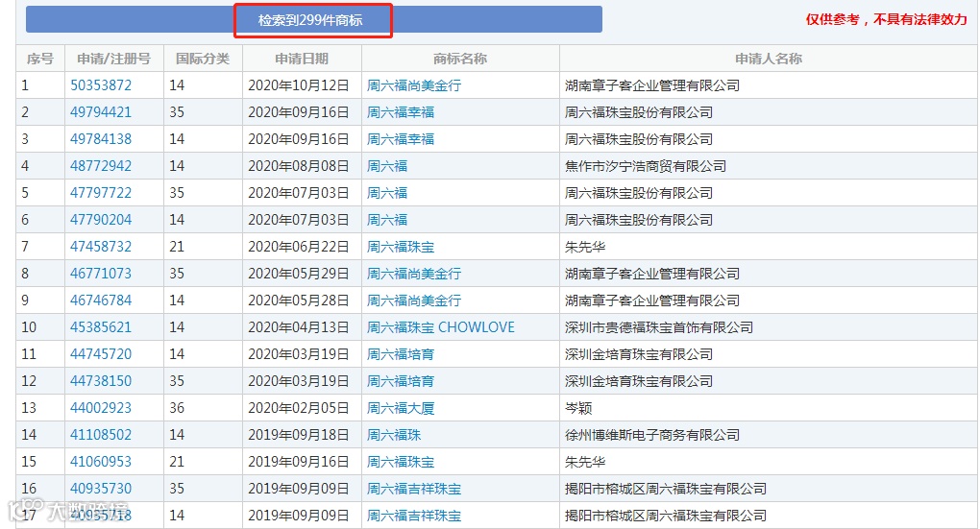Screen dimensions: 980x529
Task: Click trademark 周六福尚美金行 in row 8
Action: click(x=414, y=273)
